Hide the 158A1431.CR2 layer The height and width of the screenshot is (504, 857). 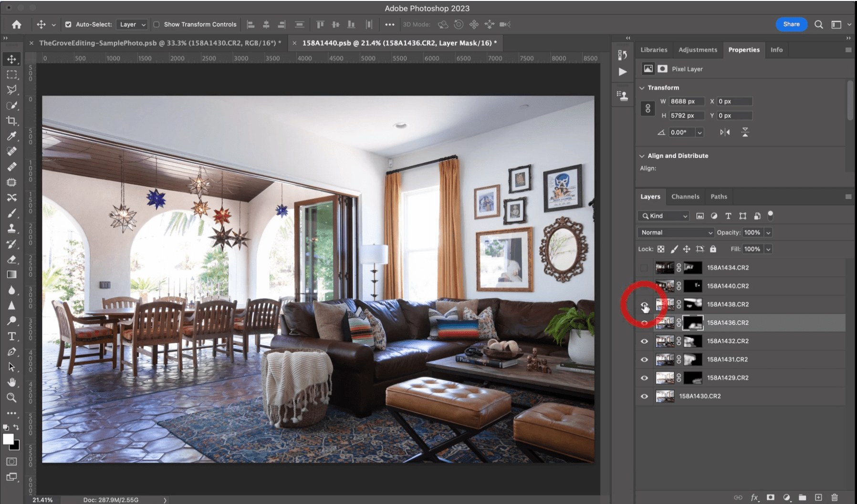pos(644,360)
